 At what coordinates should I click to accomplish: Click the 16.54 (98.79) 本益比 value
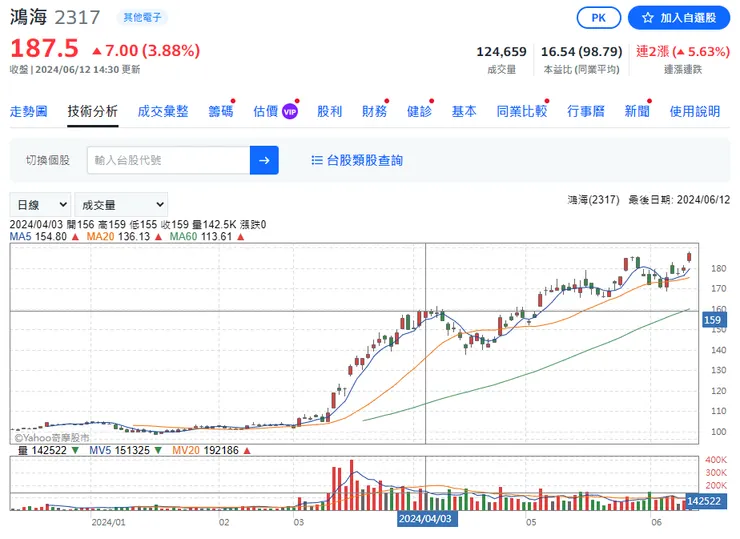point(581,51)
